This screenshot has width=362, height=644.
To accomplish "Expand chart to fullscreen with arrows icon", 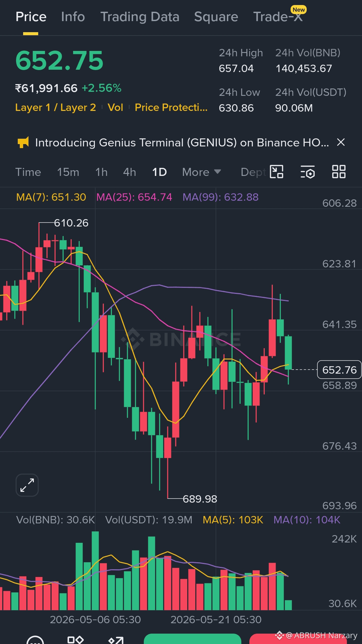I will [x=27, y=485].
